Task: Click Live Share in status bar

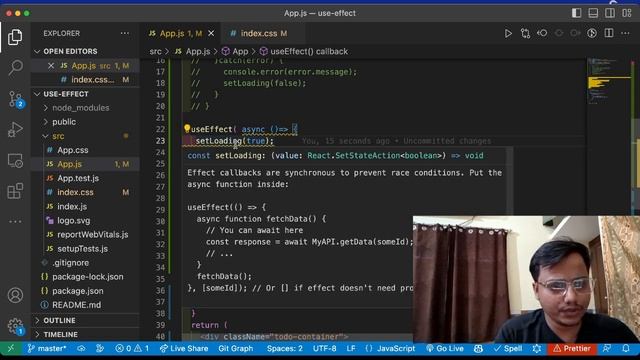Action: (184, 349)
